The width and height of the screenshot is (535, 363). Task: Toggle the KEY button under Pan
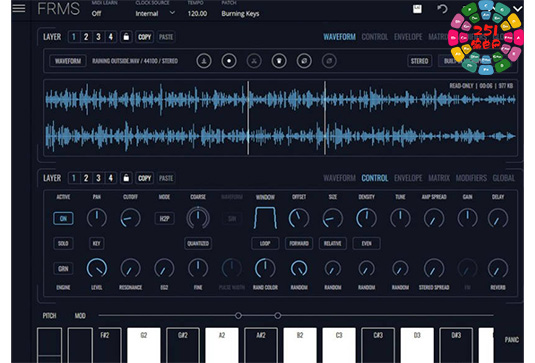coord(97,244)
